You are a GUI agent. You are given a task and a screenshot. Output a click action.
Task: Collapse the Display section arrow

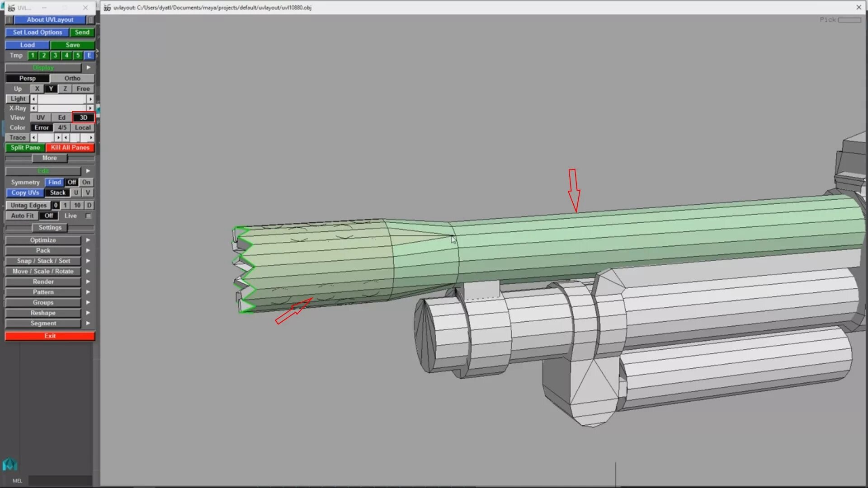coord(89,67)
